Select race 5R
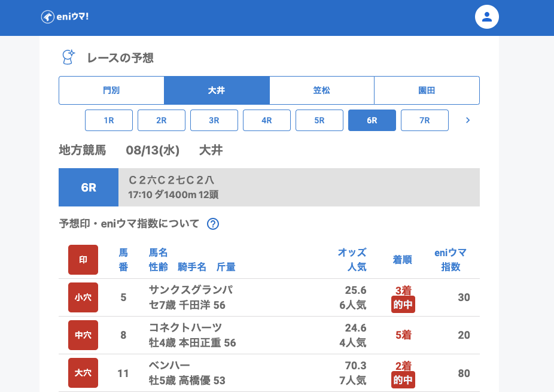 (x=319, y=120)
